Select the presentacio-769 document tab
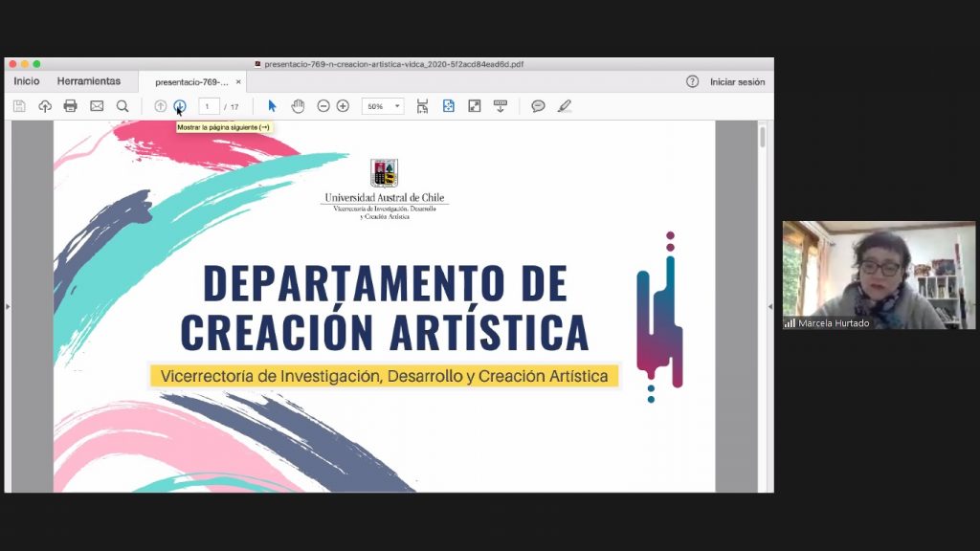The width and height of the screenshot is (980, 551). (191, 82)
